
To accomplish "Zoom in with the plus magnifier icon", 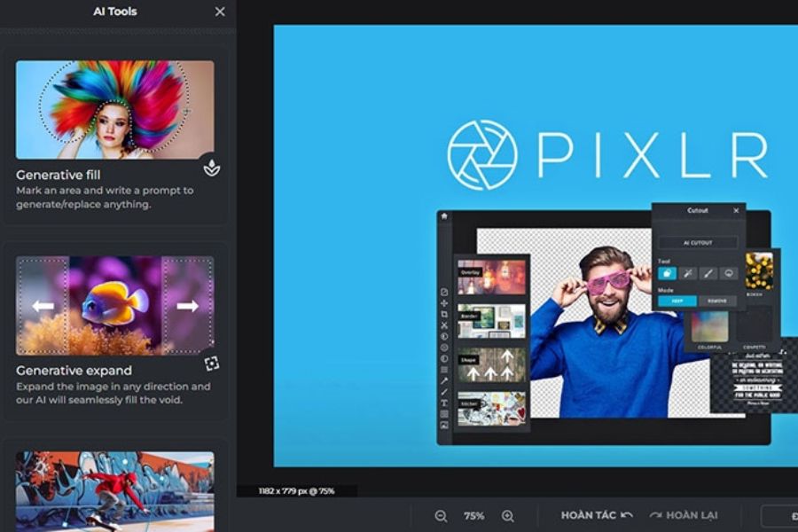I will [507, 516].
